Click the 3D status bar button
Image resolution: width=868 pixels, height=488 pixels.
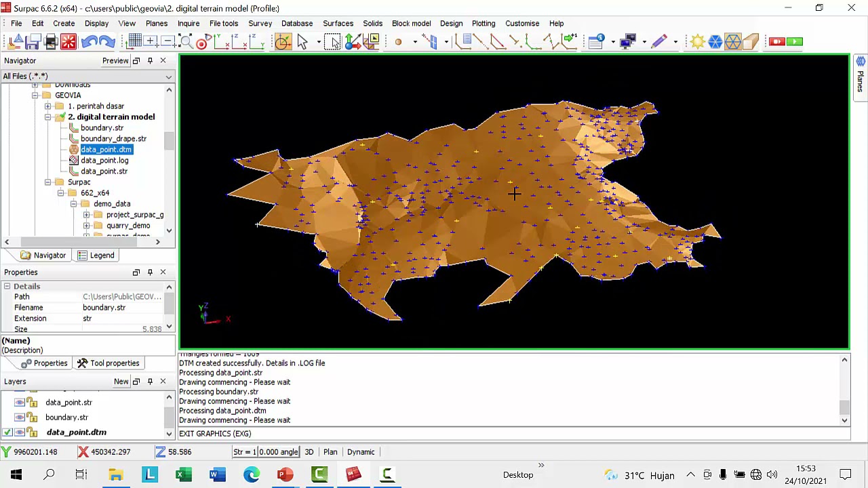pyautogui.click(x=309, y=452)
